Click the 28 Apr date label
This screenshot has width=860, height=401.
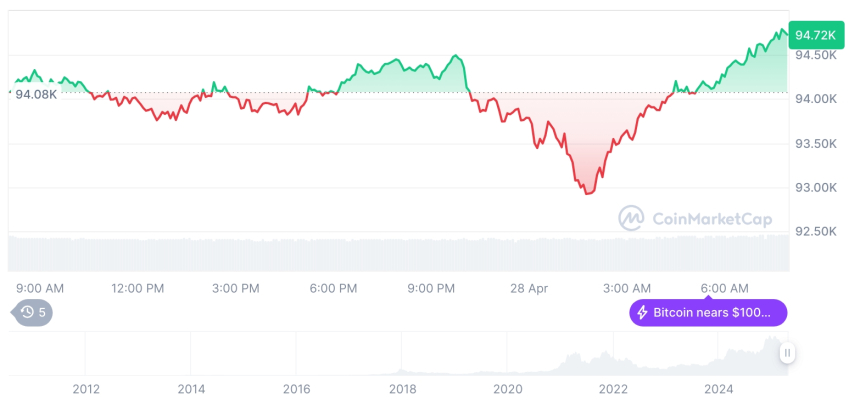530,288
